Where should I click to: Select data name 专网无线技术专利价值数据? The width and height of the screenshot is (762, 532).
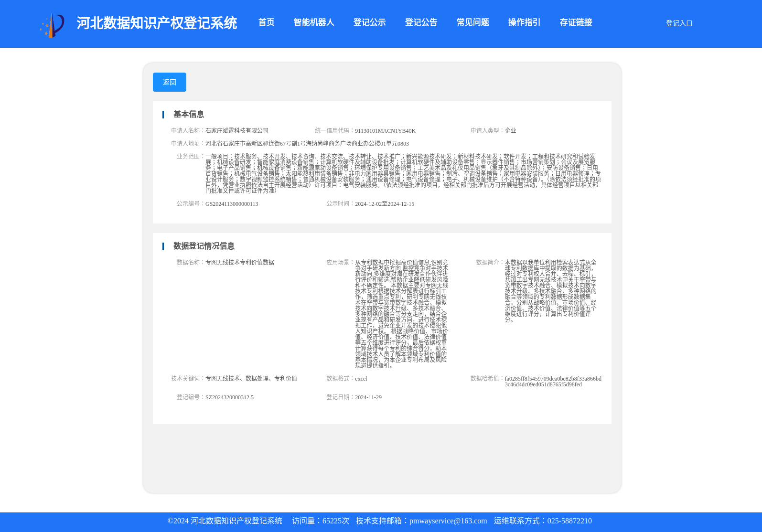click(240, 262)
